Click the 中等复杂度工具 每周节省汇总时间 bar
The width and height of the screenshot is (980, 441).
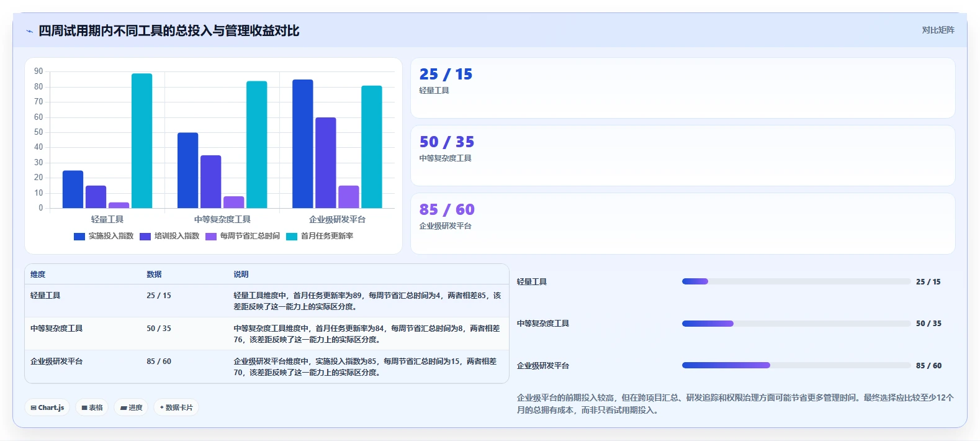pyautogui.click(x=233, y=202)
